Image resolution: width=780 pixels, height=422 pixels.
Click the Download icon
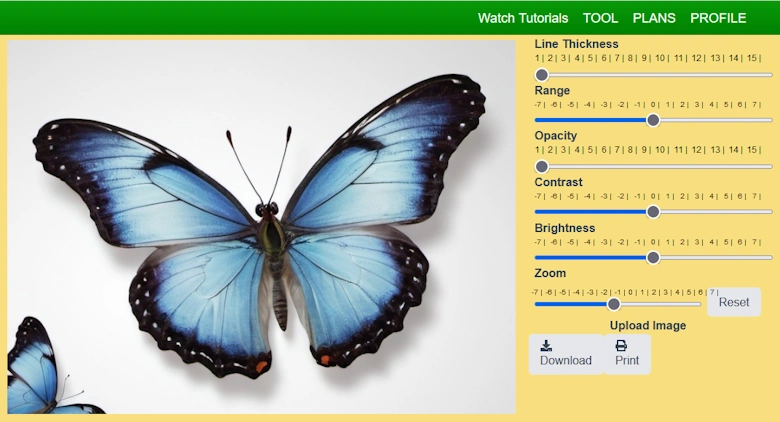(x=546, y=345)
